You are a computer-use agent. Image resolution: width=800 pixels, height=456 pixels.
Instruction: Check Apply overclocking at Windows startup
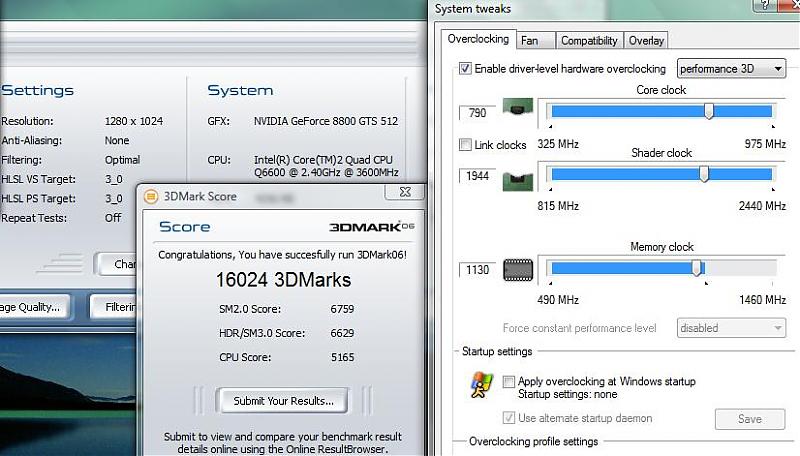(509, 381)
